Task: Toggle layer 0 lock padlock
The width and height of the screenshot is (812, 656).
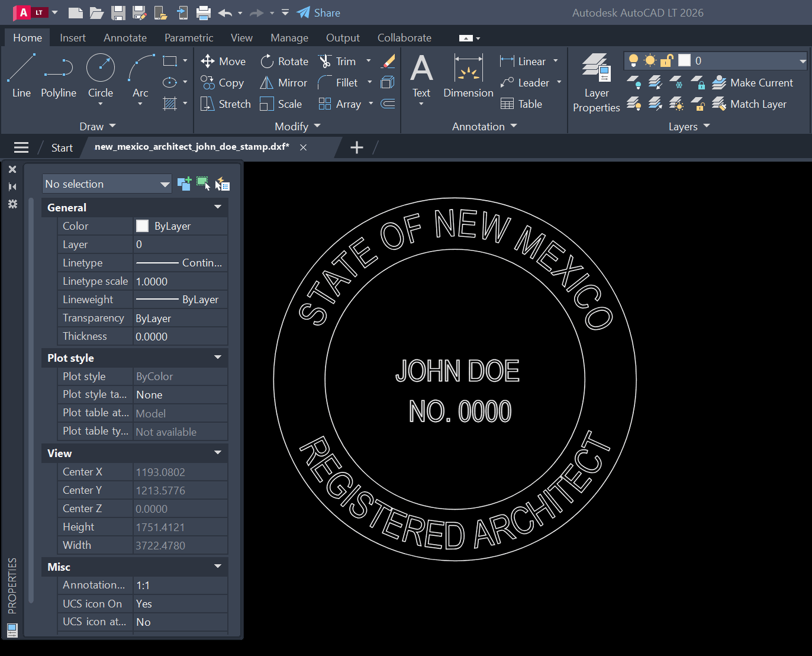Action: 667,60
